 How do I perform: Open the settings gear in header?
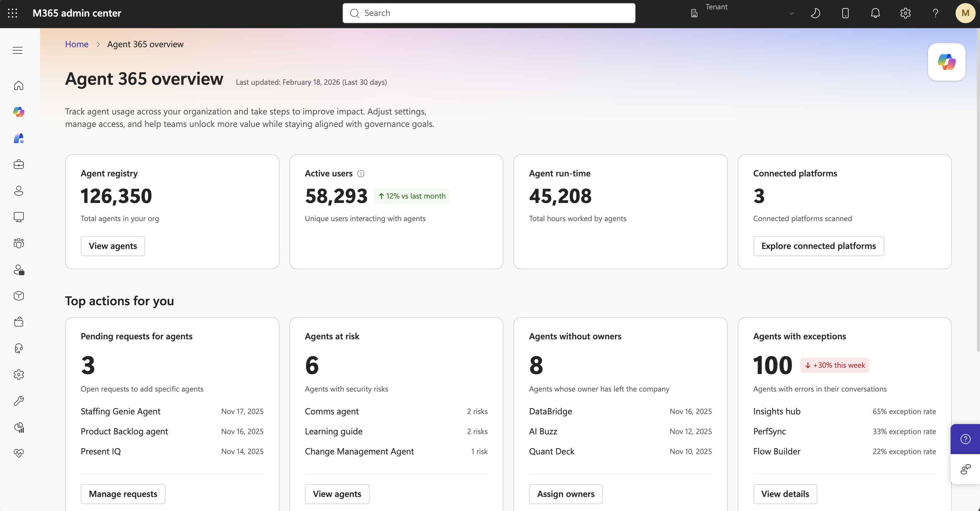tap(906, 13)
